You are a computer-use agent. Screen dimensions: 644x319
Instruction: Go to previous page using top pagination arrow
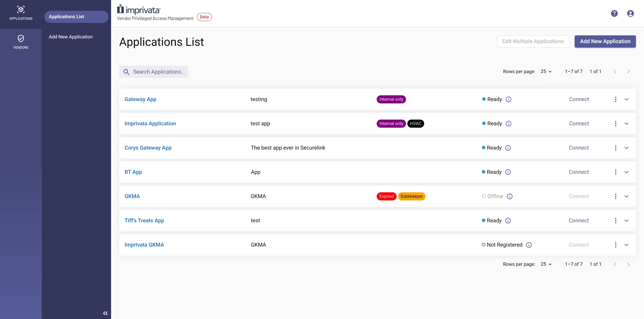click(615, 72)
